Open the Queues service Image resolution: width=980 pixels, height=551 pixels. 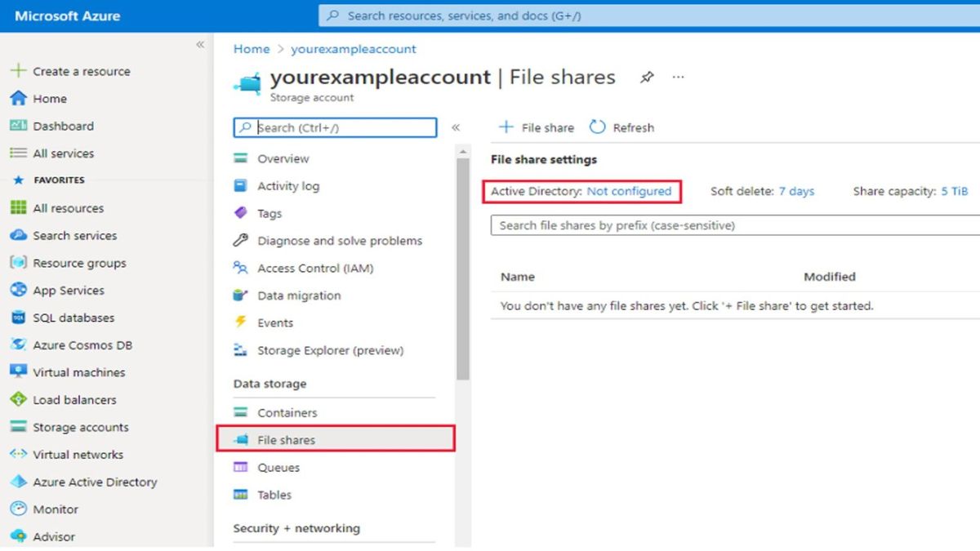click(x=281, y=467)
